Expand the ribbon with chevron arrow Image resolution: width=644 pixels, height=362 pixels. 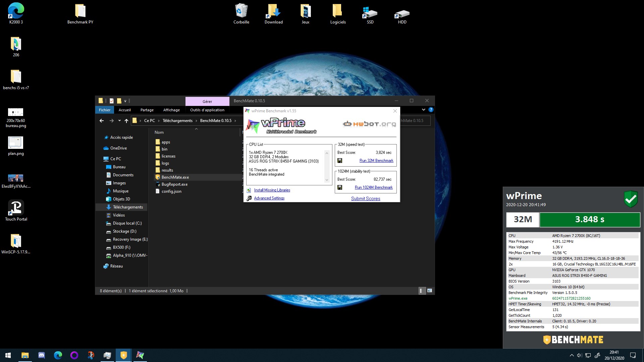coord(423,110)
